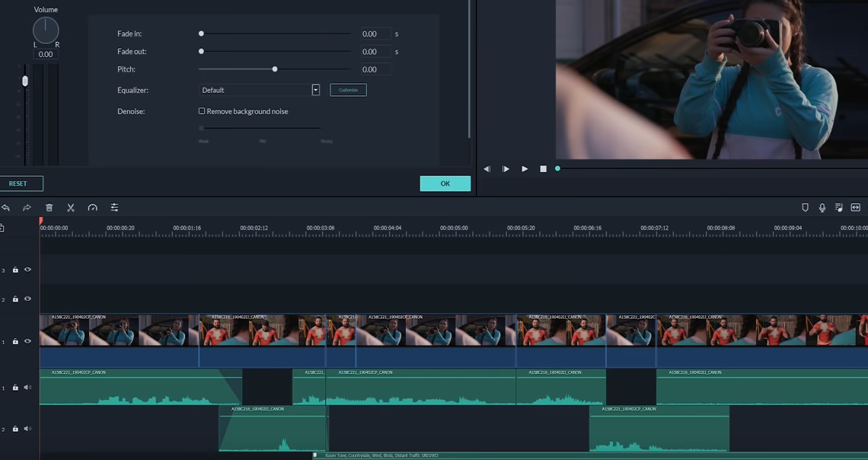
Task: Step forward one frame
Action: coord(506,169)
